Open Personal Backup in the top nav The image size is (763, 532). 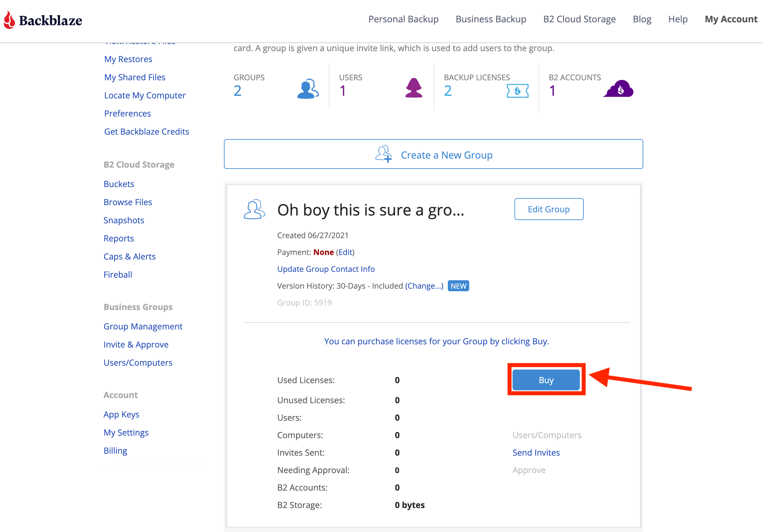[x=404, y=19]
